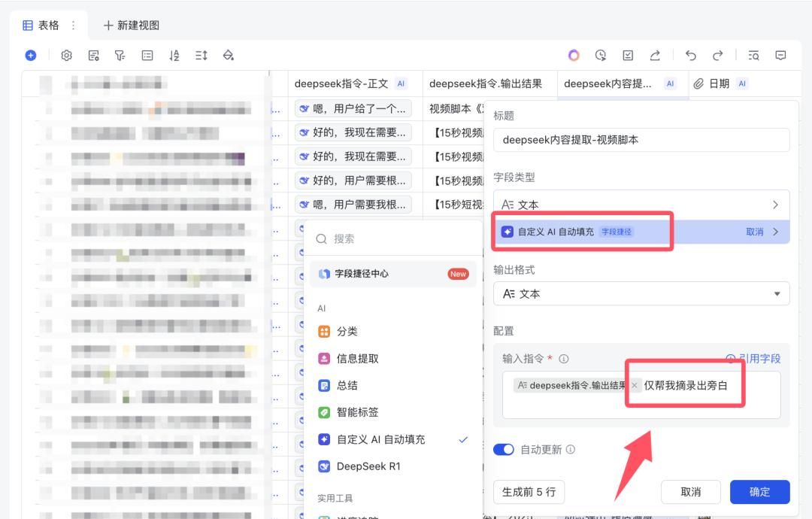Click the 输入指令 text area
This screenshot has width=812, height=519.
[641, 395]
